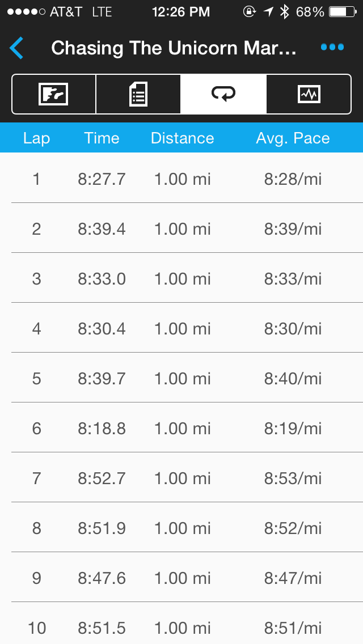The width and height of the screenshot is (363, 644).
Task: Select the laps loop tab
Action: click(x=223, y=94)
